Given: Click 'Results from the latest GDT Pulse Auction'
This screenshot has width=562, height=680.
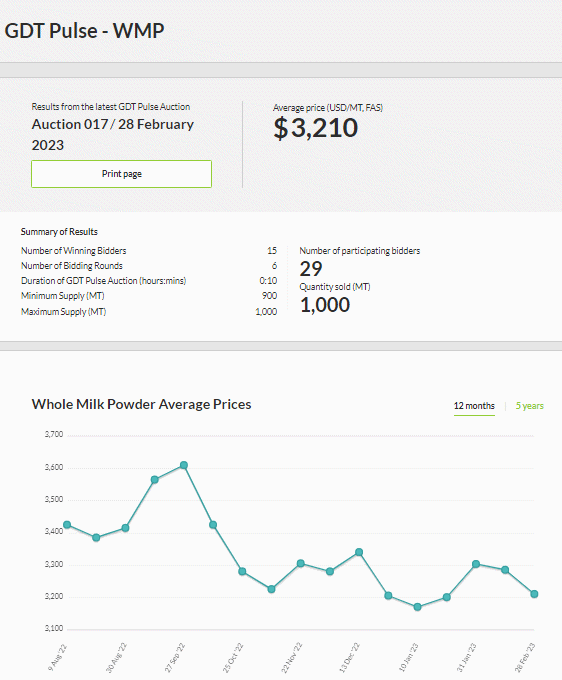Looking at the screenshot, I should [x=111, y=107].
